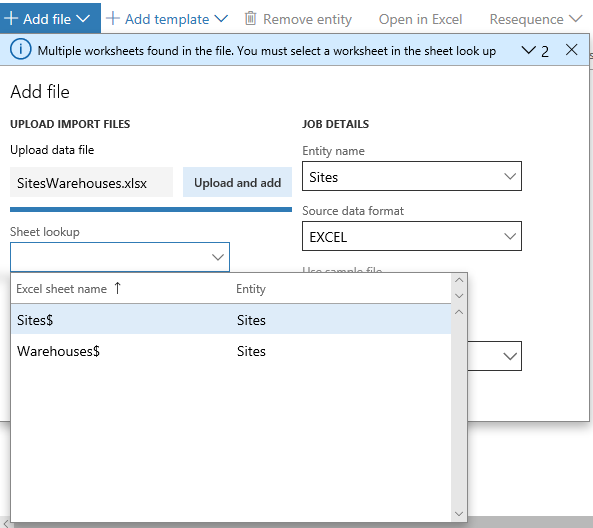Dismiss the notification with the X icon
Screen dimensions: 593x528
pos(571,50)
